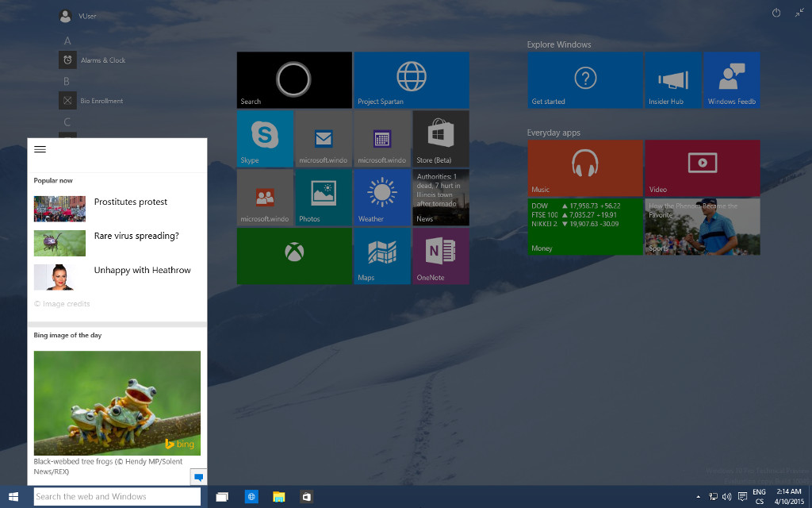Launch the Project Spartan tile
Image resolution: width=812 pixels, height=508 pixels.
tap(412, 80)
